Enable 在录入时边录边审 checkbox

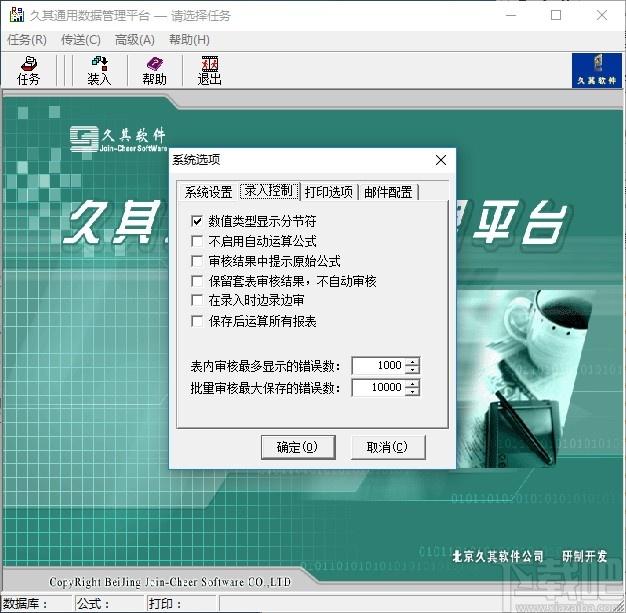point(197,301)
